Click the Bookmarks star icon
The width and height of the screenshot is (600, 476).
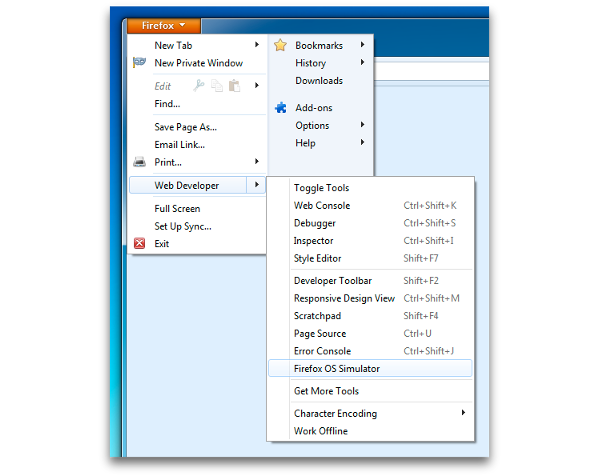click(x=281, y=45)
